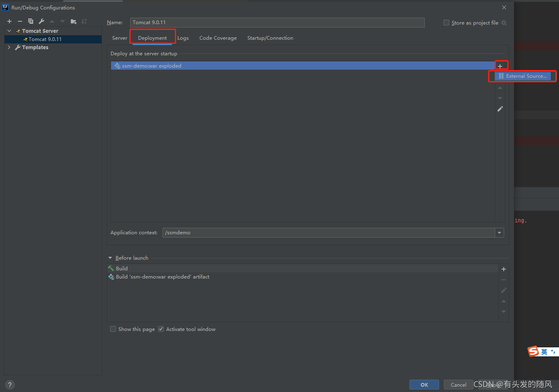The image size is (559, 392).
Task: Sort configurations alphabetically
Action: tap(84, 21)
